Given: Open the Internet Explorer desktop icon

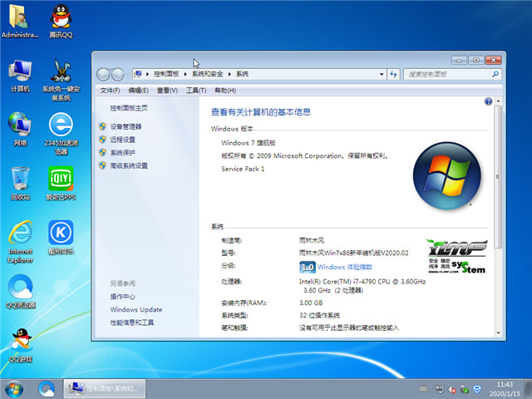Looking at the screenshot, I should pos(20,242).
